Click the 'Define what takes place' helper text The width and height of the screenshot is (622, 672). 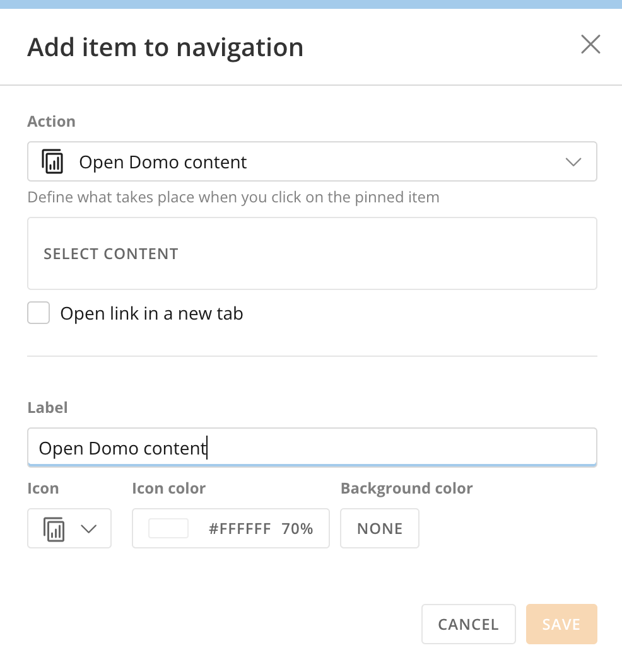pyautogui.click(x=233, y=197)
